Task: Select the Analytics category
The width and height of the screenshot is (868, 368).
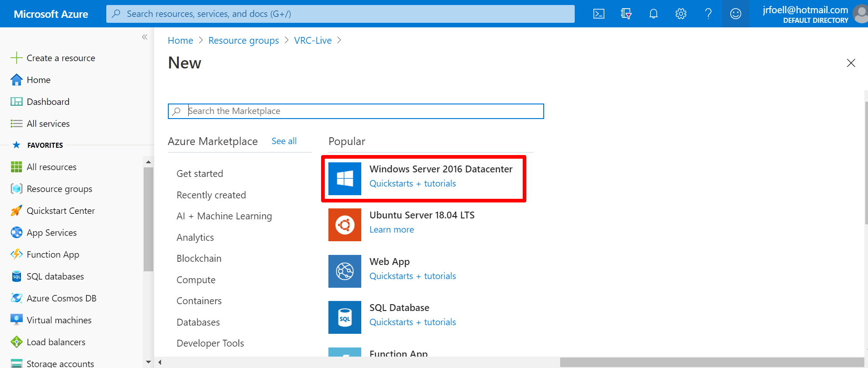Action: tap(195, 238)
